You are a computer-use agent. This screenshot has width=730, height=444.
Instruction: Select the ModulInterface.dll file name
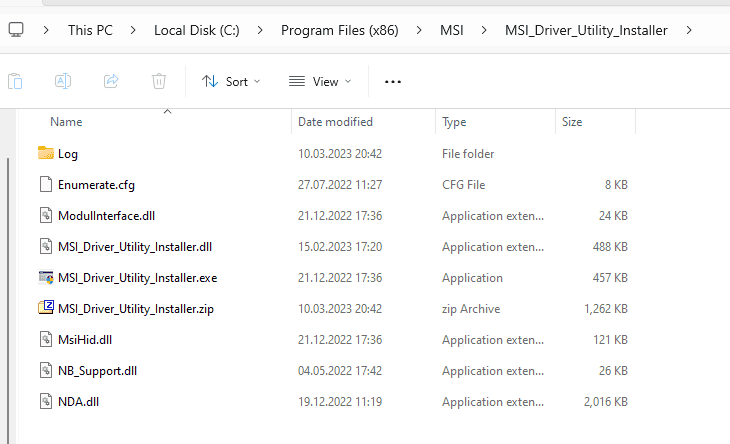point(106,216)
